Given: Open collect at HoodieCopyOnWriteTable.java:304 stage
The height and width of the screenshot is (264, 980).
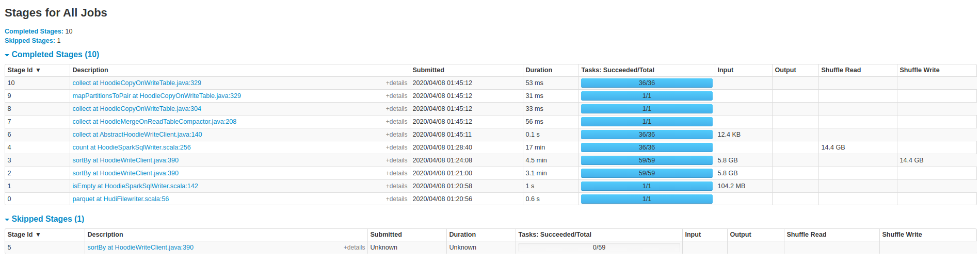Looking at the screenshot, I should tap(137, 109).
